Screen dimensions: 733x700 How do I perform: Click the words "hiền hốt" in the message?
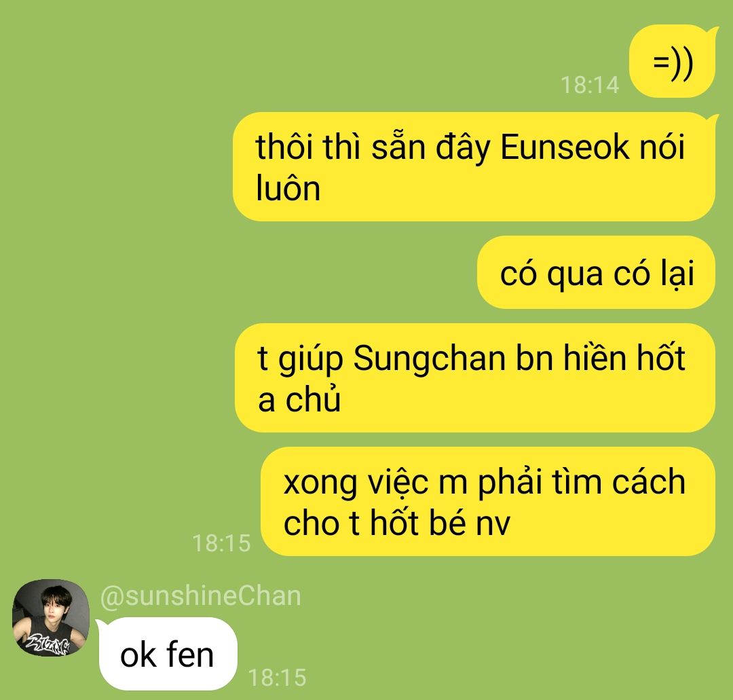click(x=624, y=358)
